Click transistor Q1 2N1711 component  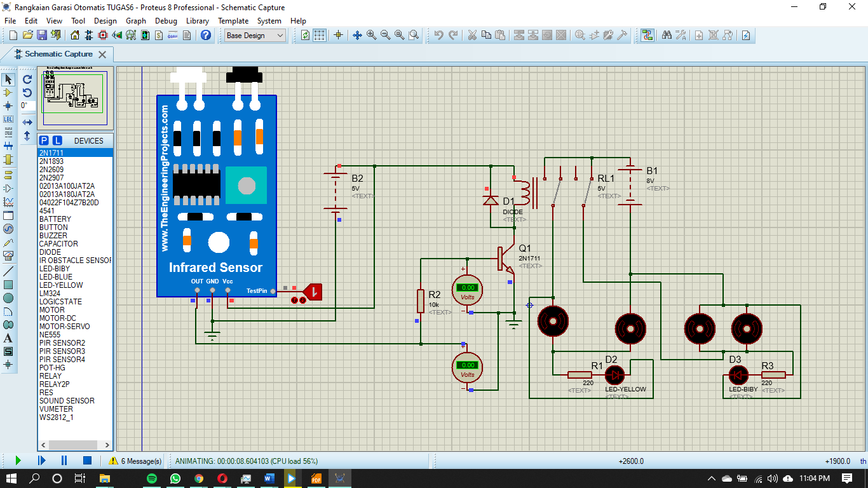[x=507, y=259]
